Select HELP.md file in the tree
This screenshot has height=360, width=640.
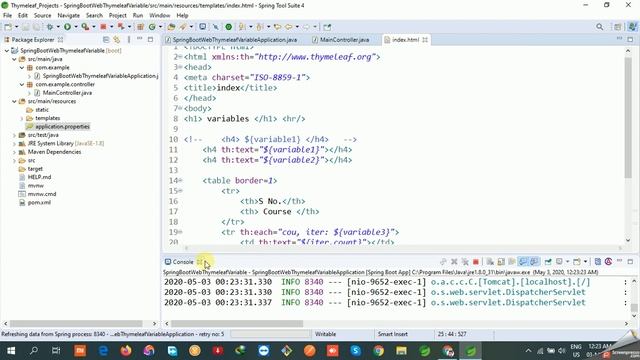pos(39,177)
